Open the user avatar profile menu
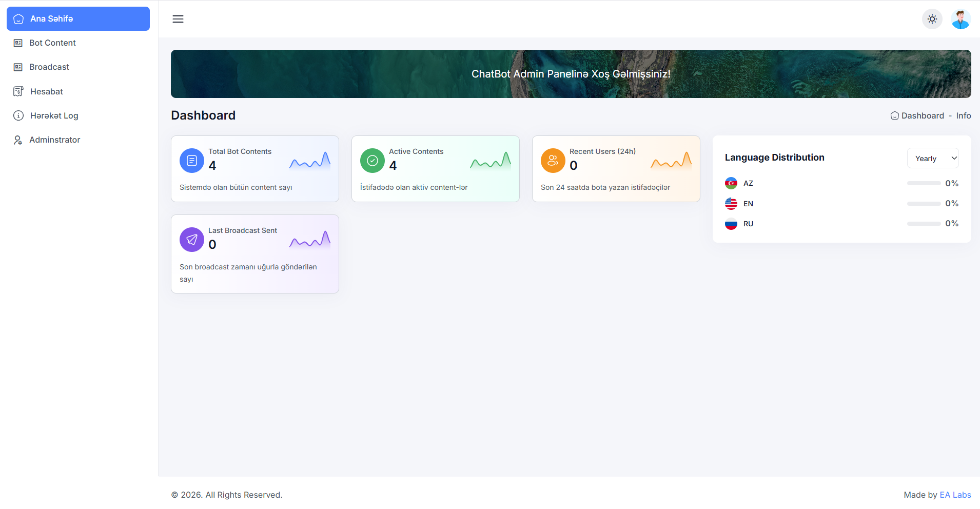The height and width of the screenshot is (509, 980). tap(961, 19)
